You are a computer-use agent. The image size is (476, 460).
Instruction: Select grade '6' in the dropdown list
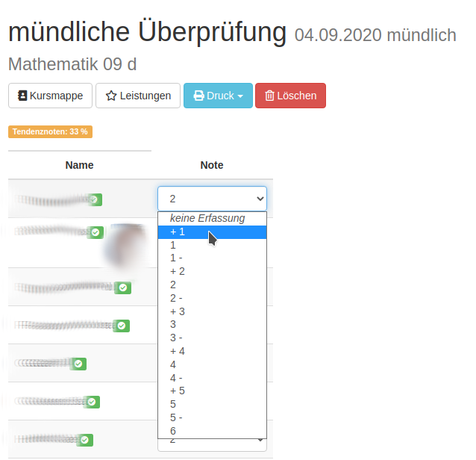173,431
